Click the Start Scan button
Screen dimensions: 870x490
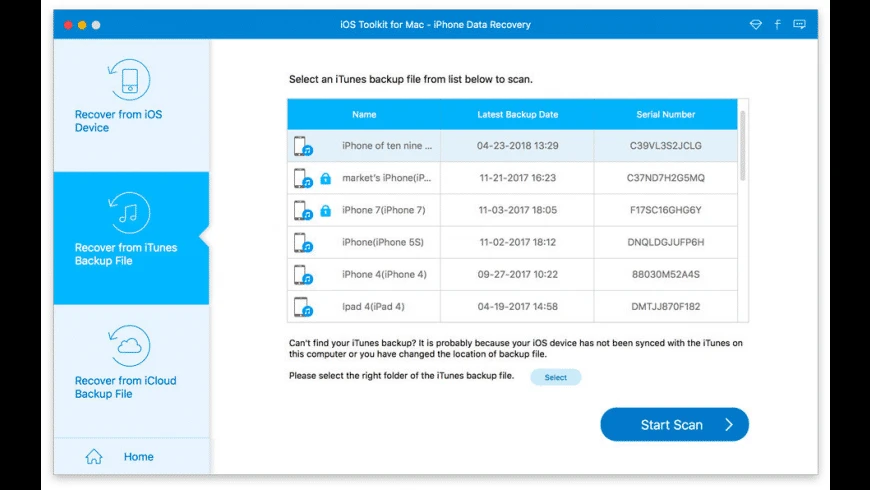point(674,425)
